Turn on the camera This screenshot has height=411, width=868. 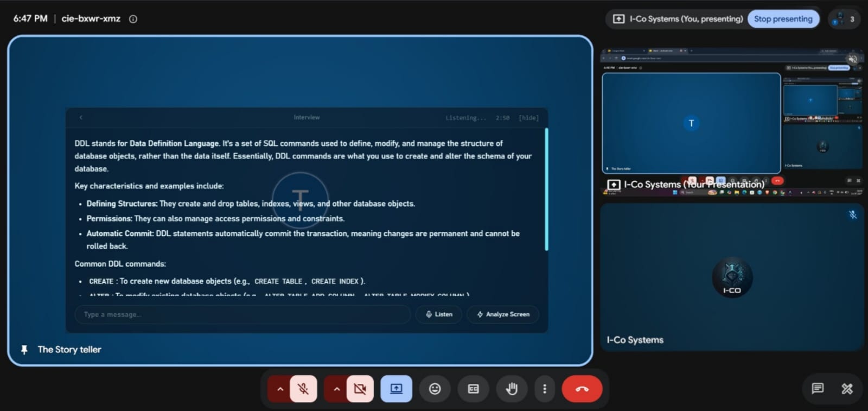360,389
